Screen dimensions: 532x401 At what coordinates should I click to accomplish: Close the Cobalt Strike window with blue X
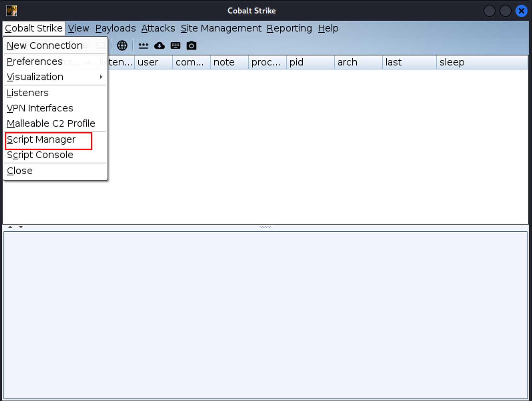(521, 11)
